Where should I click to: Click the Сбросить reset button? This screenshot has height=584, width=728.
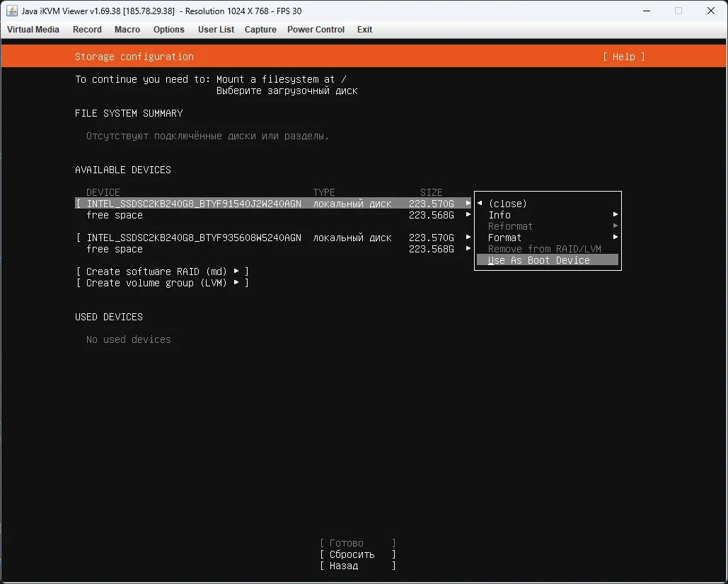point(357,554)
